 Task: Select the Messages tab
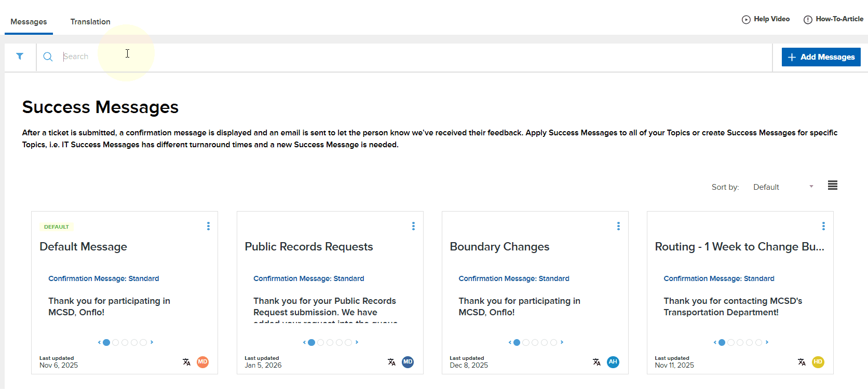coord(29,22)
